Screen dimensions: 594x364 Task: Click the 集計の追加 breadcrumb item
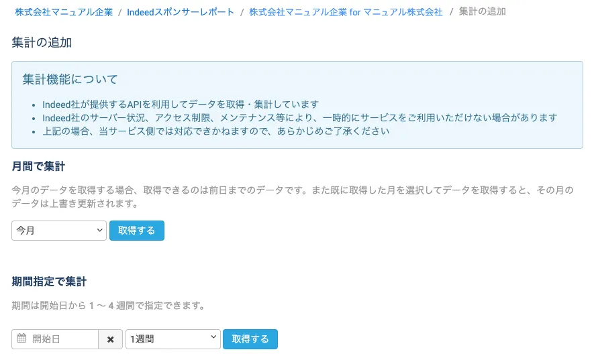[x=483, y=12]
